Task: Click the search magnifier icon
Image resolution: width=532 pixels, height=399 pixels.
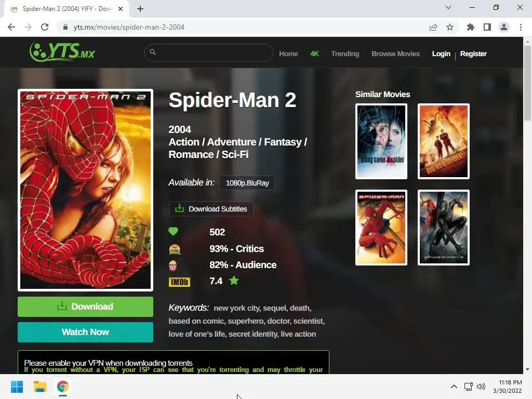Action: click(x=153, y=52)
